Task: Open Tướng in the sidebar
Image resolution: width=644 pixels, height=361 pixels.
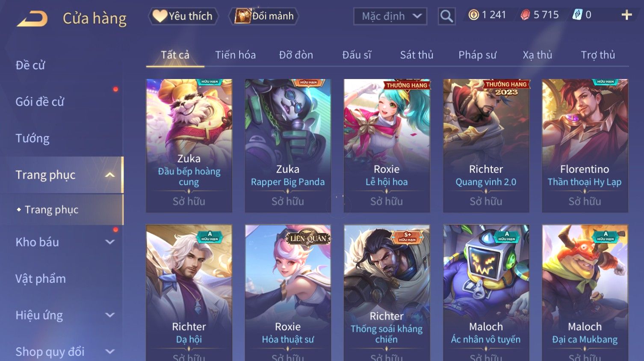Action: point(32,138)
